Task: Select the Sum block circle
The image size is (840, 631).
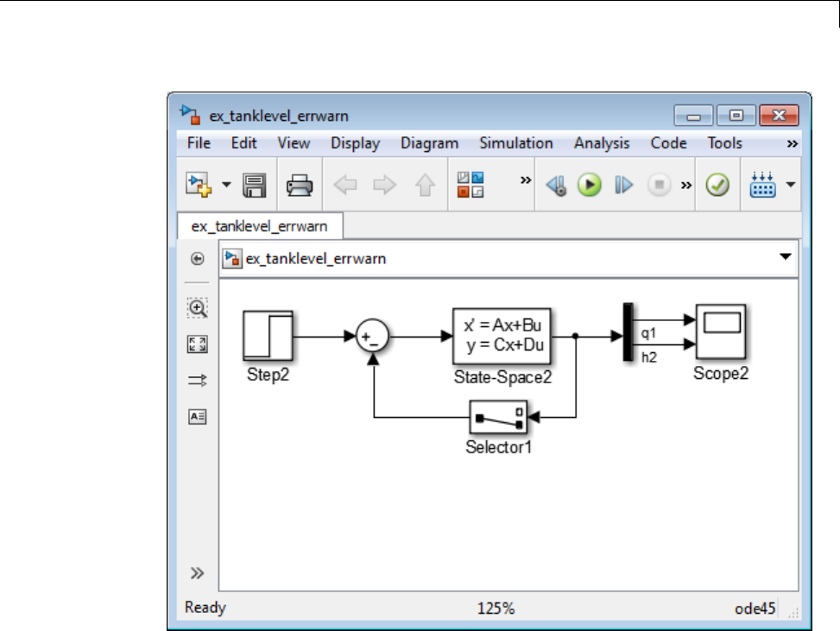Action: (372, 337)
